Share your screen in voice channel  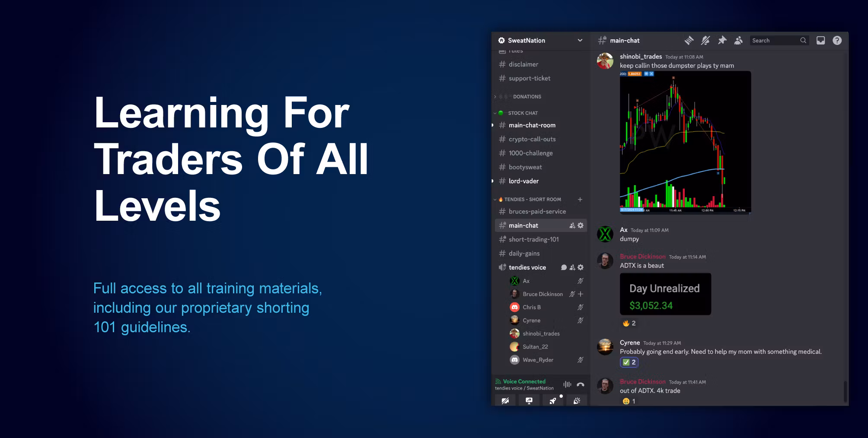(x=529, y=401)
